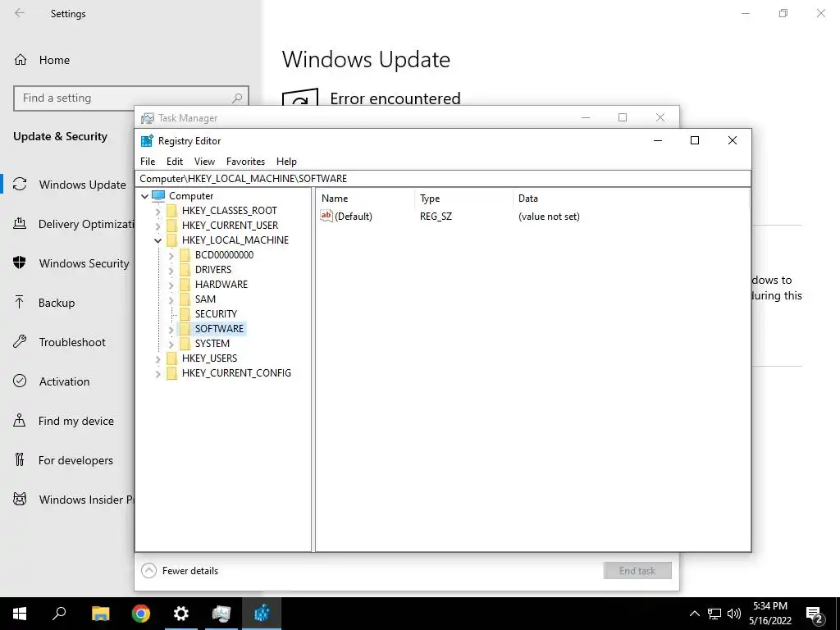The image size is (840, 630).
Task: Open the Favorites menu in Registry Editor
Action: point(245,162)
